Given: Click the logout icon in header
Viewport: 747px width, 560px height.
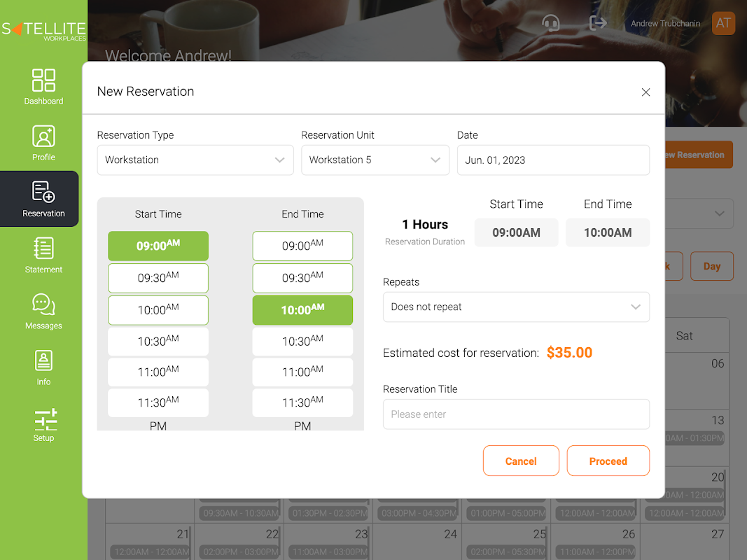Looking at the screenshot, I should click(x=598, y=23).
